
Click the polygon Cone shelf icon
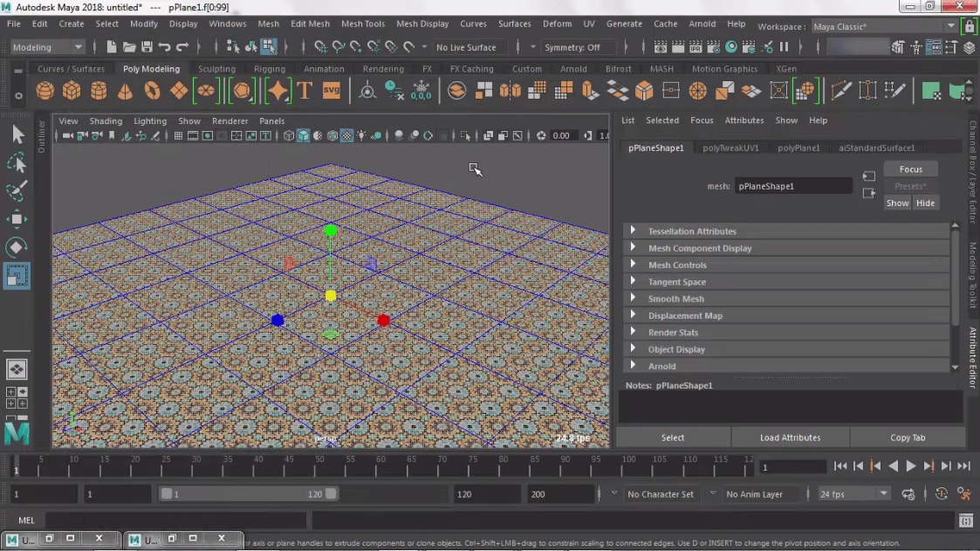coord(124,90)
